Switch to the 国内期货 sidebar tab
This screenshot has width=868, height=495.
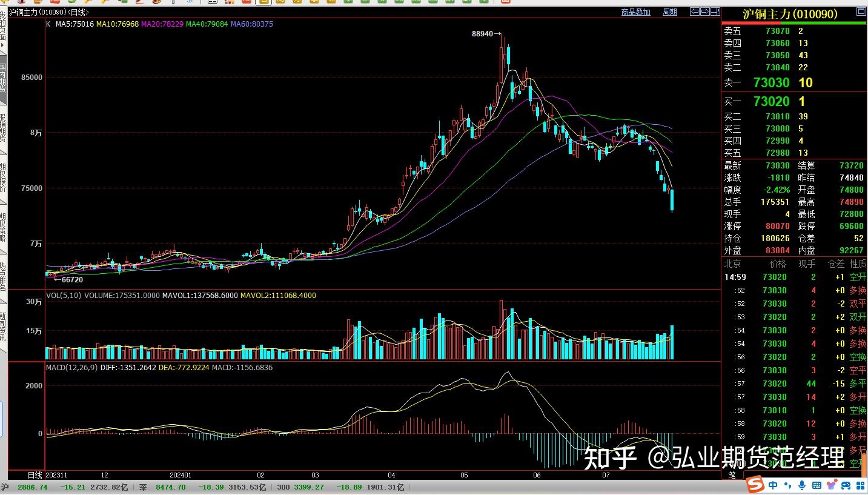(x=4, y=76)
